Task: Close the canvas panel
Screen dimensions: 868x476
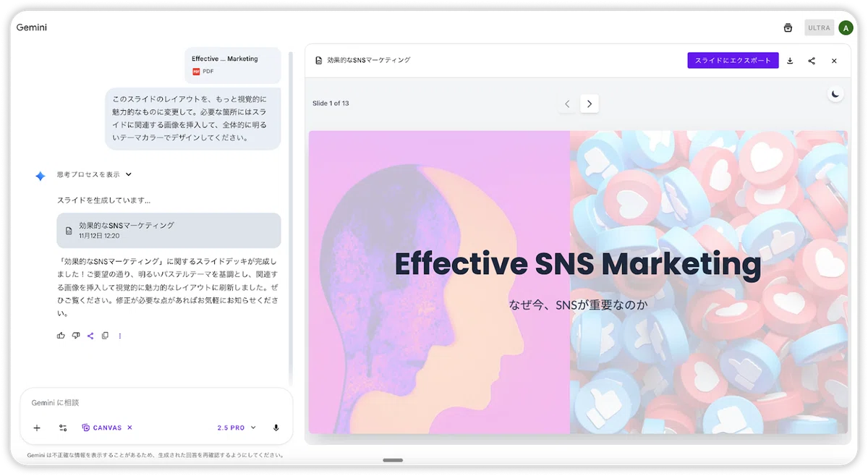Action: tap(834, 61)
